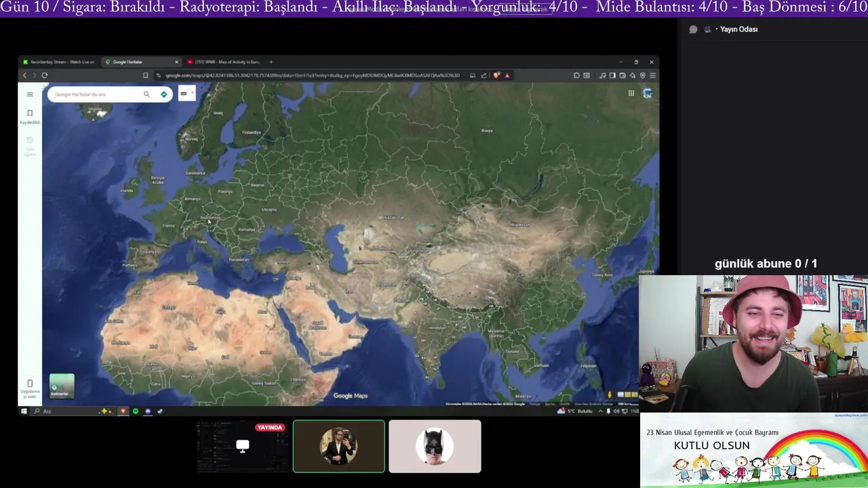Screen dimensions: 868x488
Task: Open the Windows Start menu
Action: pyautogui.click(x=24, y=411)
